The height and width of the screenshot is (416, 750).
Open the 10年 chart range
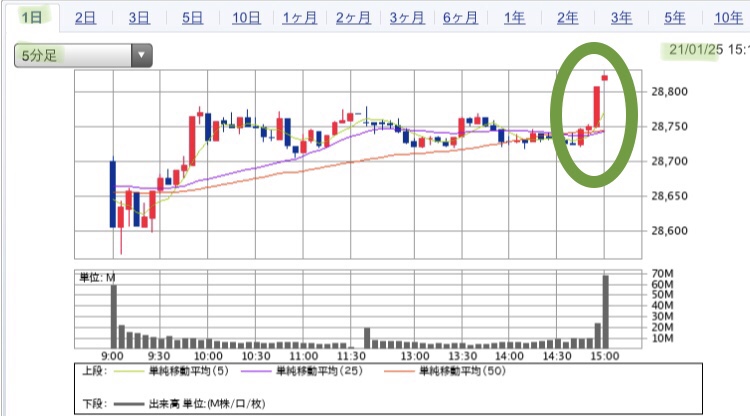[728, 18]
